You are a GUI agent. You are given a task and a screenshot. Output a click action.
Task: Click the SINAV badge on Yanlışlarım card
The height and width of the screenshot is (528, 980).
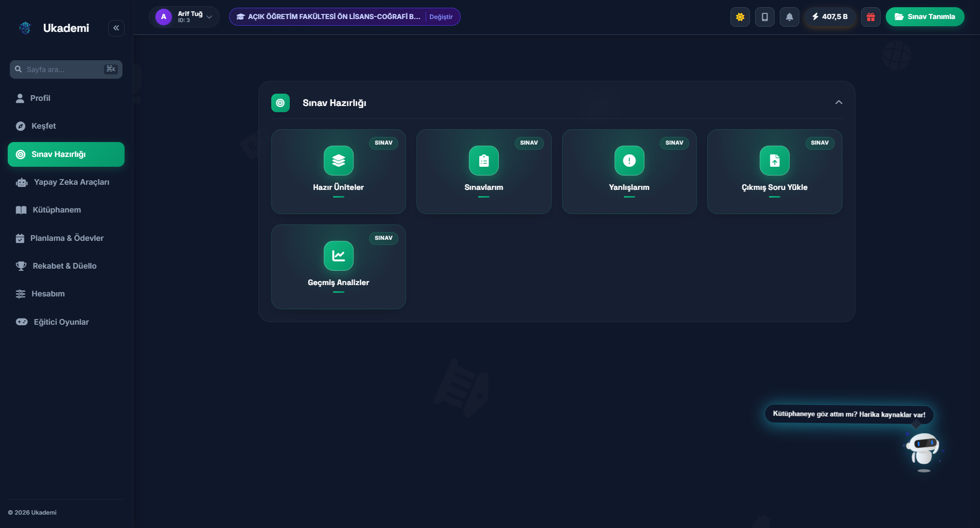674,143
